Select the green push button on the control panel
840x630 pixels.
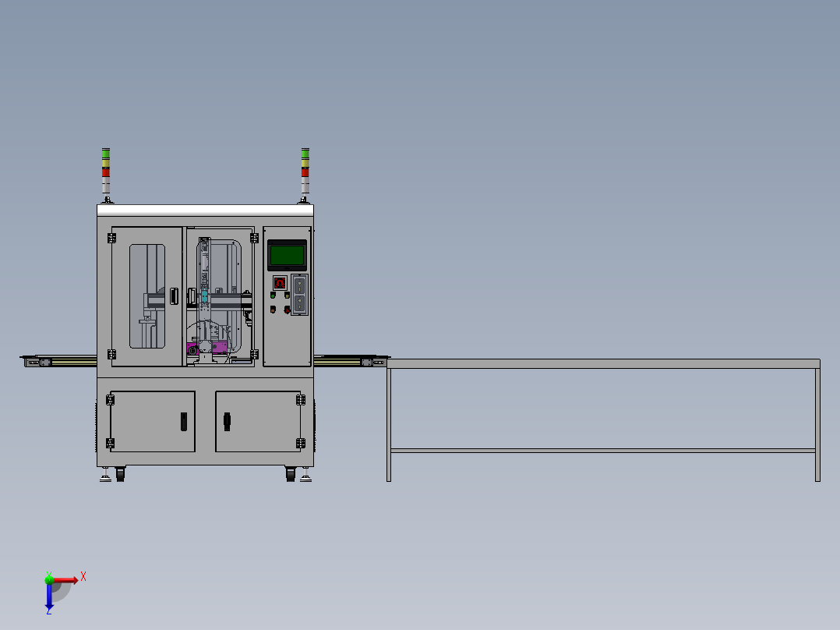(x=273, y=296)
